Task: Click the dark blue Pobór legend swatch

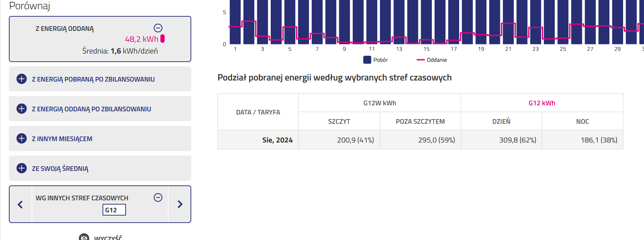Action: pyautogui.click(x=367, y=60)
